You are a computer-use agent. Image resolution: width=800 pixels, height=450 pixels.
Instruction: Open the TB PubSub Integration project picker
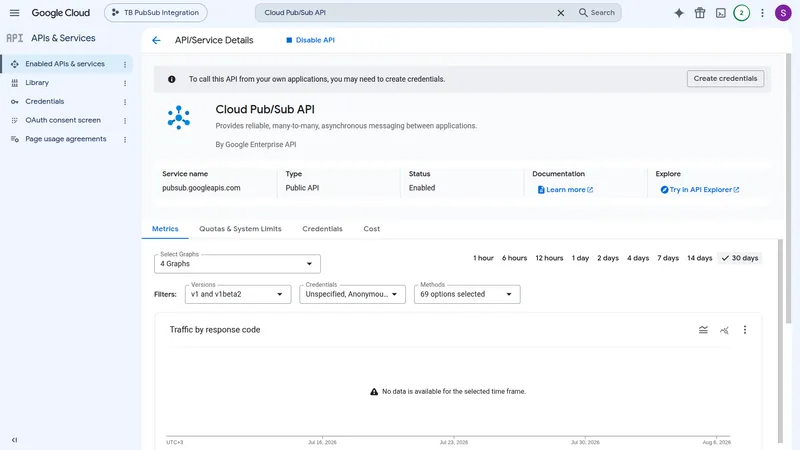(x=156, y=13)
